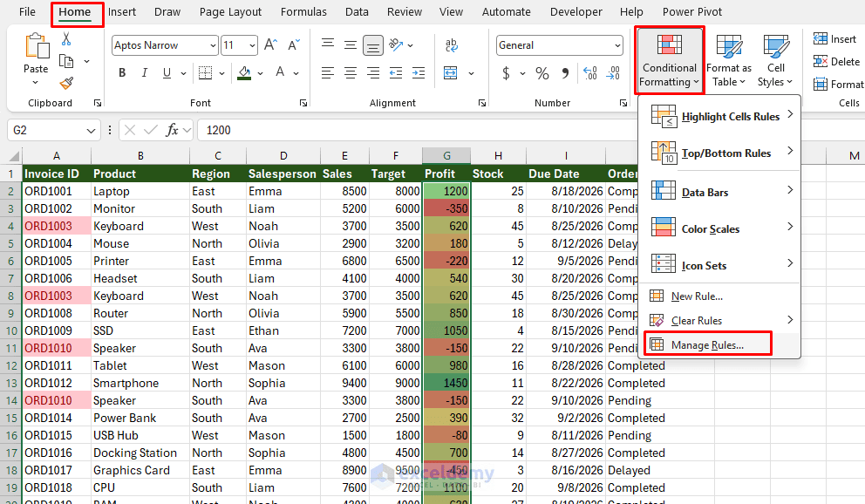Click the Fill Color bucket icon
This screenshot has width=865, height=504.
point(244,72)
